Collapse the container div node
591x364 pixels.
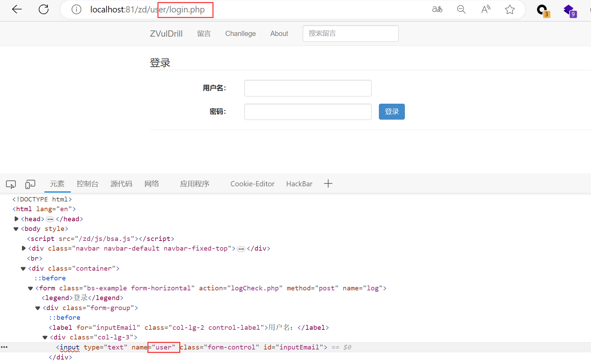[x=23, y=269]
